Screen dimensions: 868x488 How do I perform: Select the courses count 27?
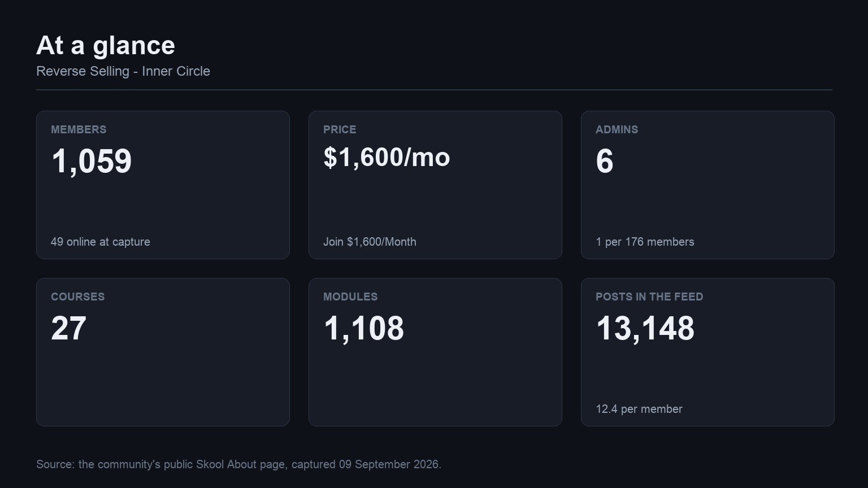click(x=68, y=328)
